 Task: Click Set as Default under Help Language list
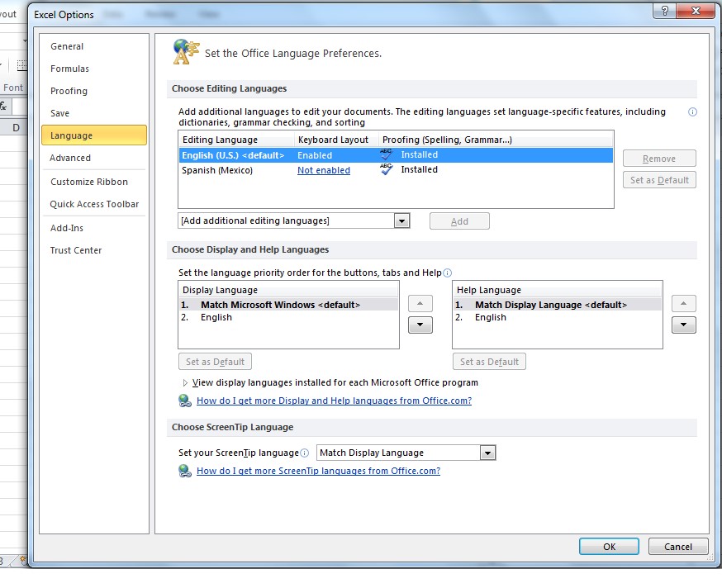(489, 362)
